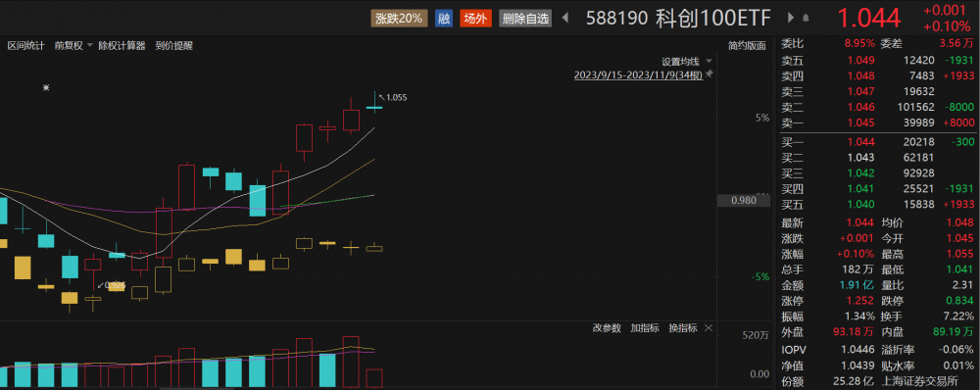Pin the date range with pushpin icon
This screenshot has width=980, height=390.
click(x=710, y=74)
